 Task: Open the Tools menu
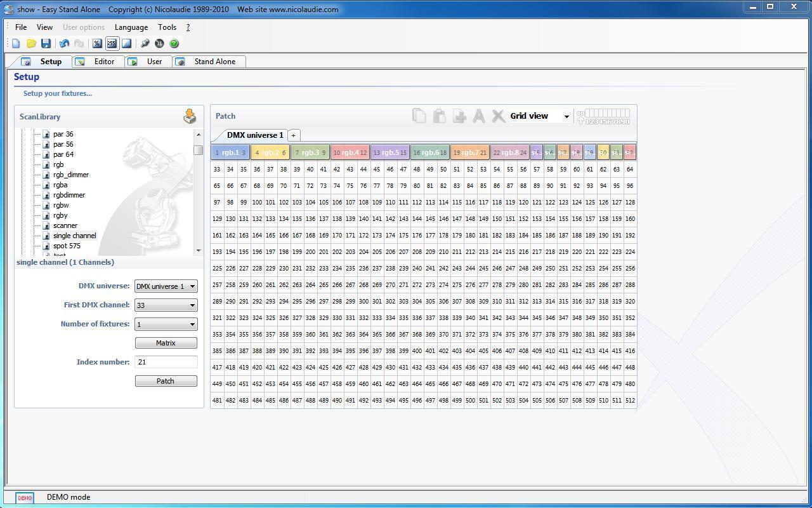pos(167,27)
